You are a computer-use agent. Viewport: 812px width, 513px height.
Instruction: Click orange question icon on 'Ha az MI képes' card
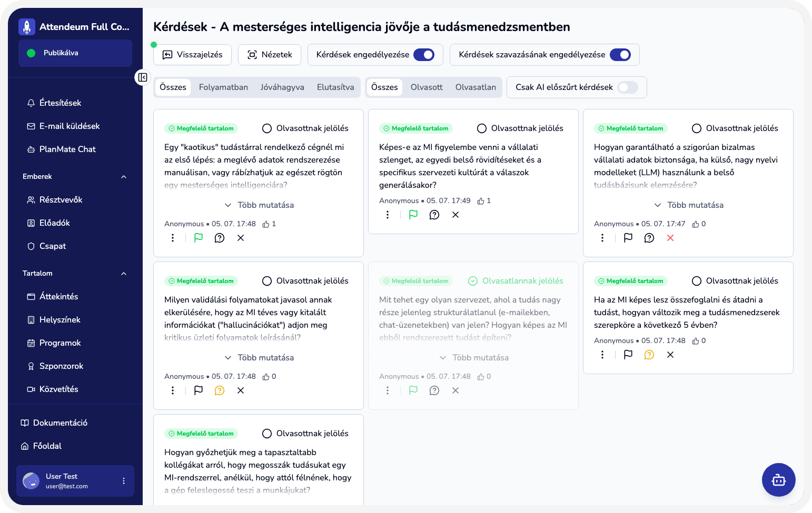(649, 355)
